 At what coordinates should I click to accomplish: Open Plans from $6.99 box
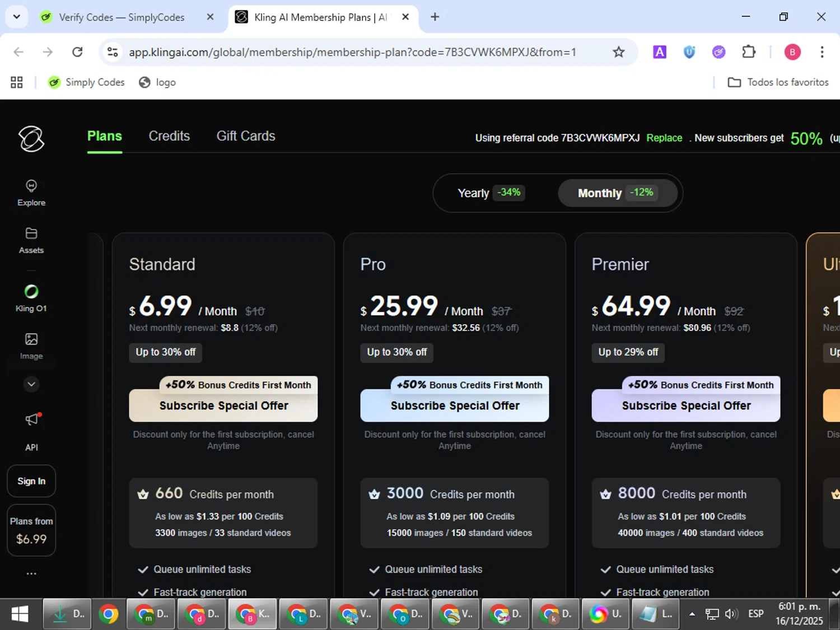[x=31, y=530]
